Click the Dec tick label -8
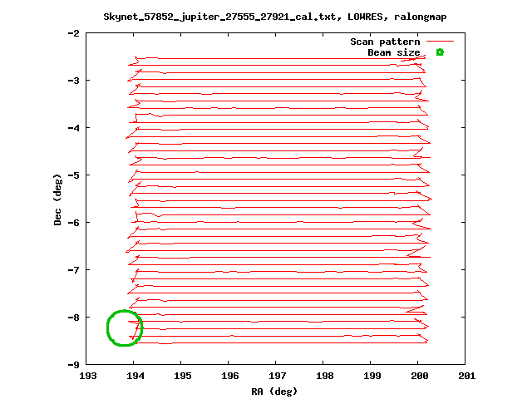This screenshot has height=399, width=532. pyautogui.click(x=74, y=318)
